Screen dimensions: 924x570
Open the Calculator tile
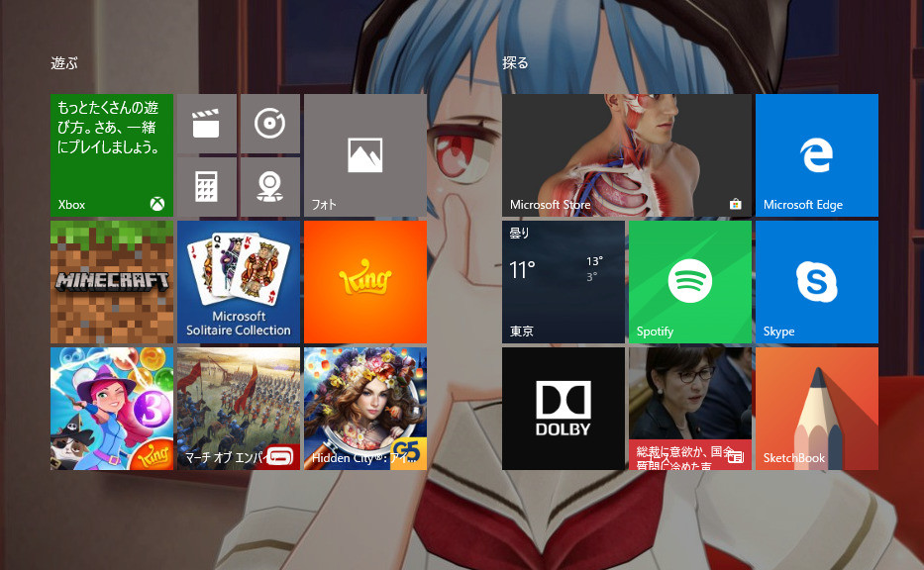click(x=207, y=187)
